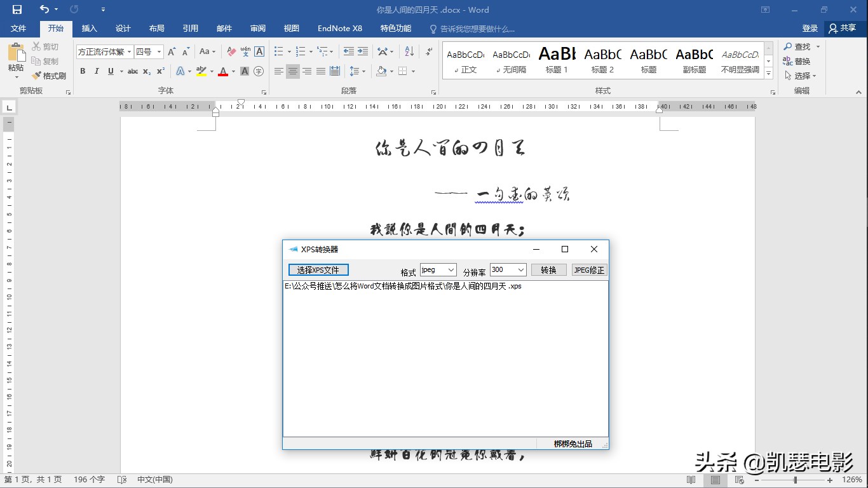868x488 pixels.
Task: Open the 分辨率 300 resolution dropdown
Action: 519,269
